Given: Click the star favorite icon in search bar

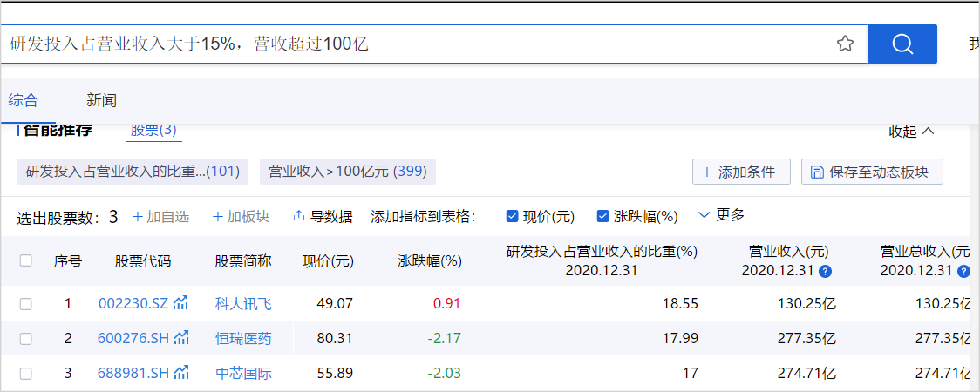Looking at the screenshot, I should (845, 44).
